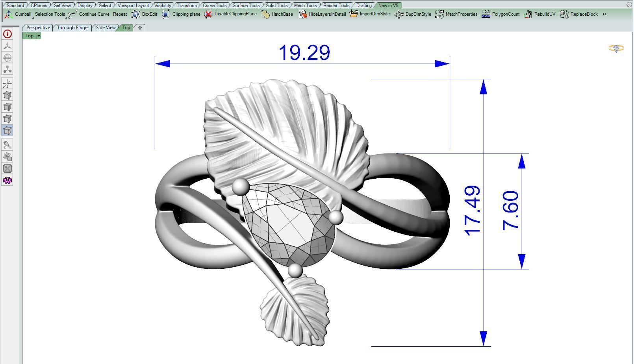Open toolbar options gear at top right

point(629,5)
